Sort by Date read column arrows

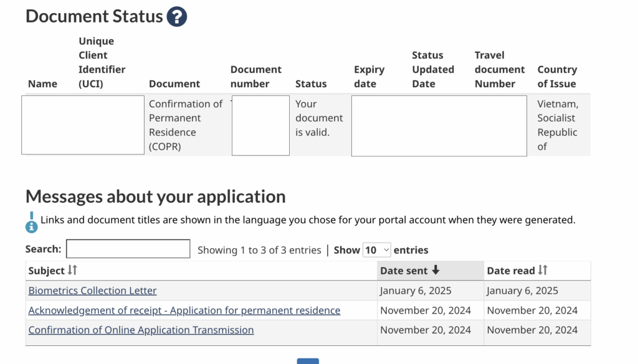coord(543,270)
